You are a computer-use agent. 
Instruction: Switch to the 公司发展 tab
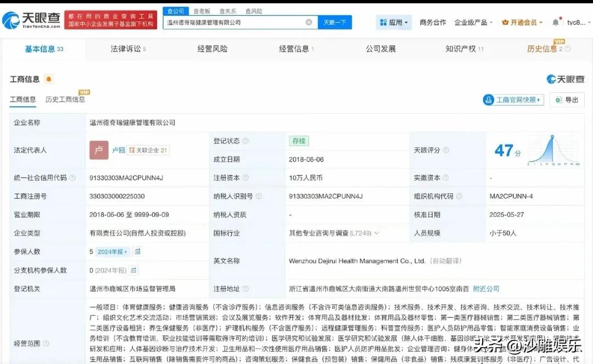coord(381,49)
